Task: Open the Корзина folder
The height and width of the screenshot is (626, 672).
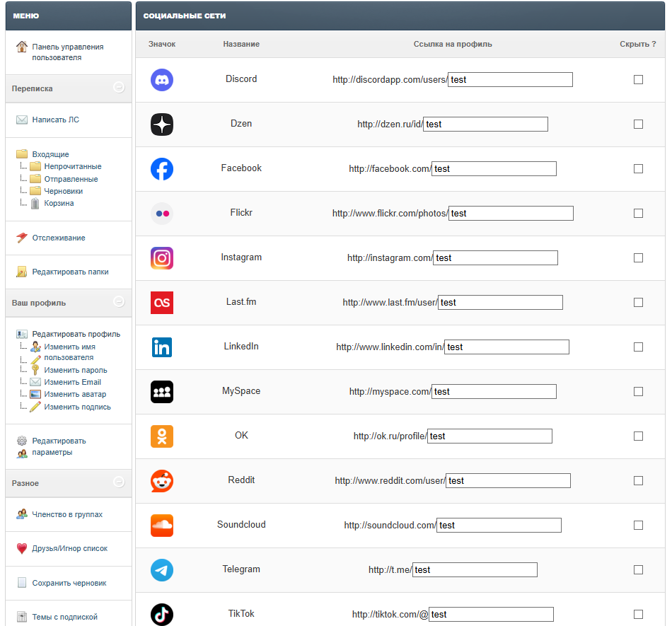Action: [59, 204]
